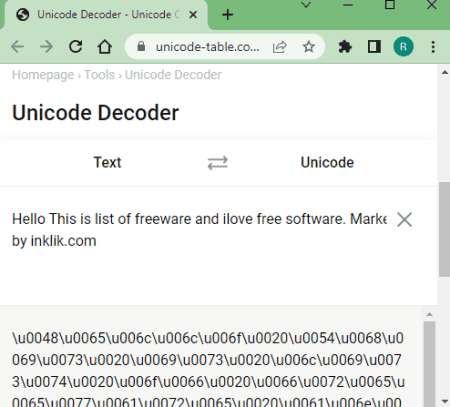Clear the input text with X
Viewport: 450px width, 407px height.
404,220
